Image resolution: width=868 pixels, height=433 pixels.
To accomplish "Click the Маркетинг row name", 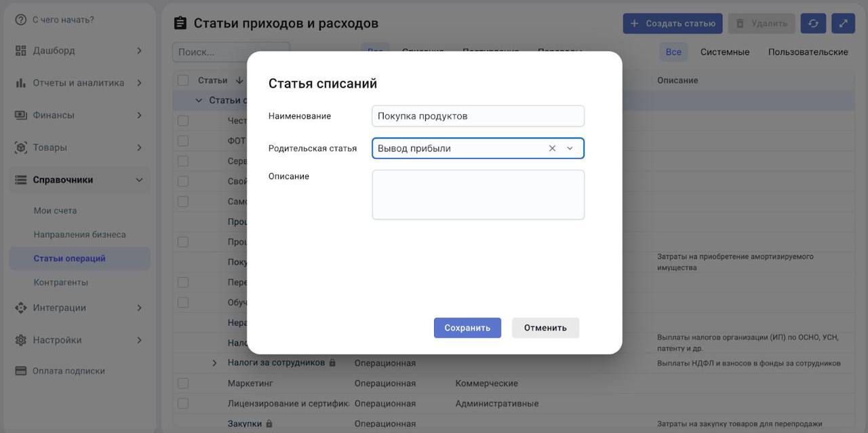I will click(x=250, y=383).
